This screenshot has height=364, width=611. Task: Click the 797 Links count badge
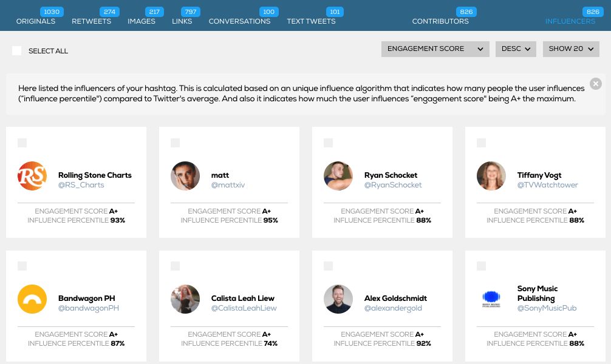(x=191, y=12)
